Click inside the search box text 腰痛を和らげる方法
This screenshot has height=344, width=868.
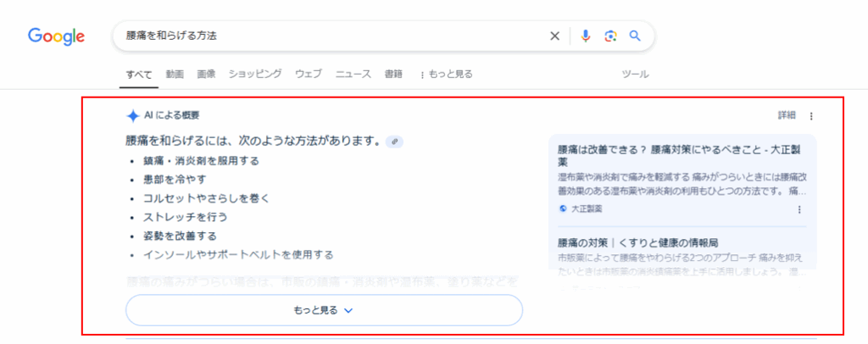click(171, 36)
